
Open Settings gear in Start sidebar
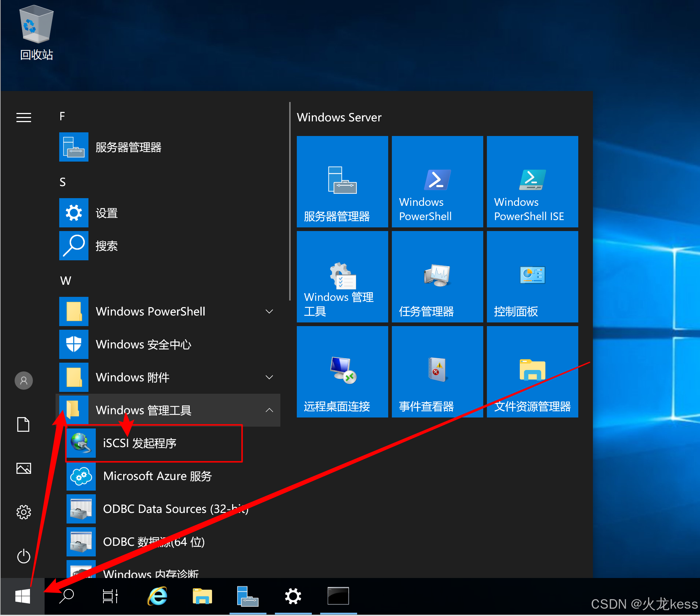point(24,512)
